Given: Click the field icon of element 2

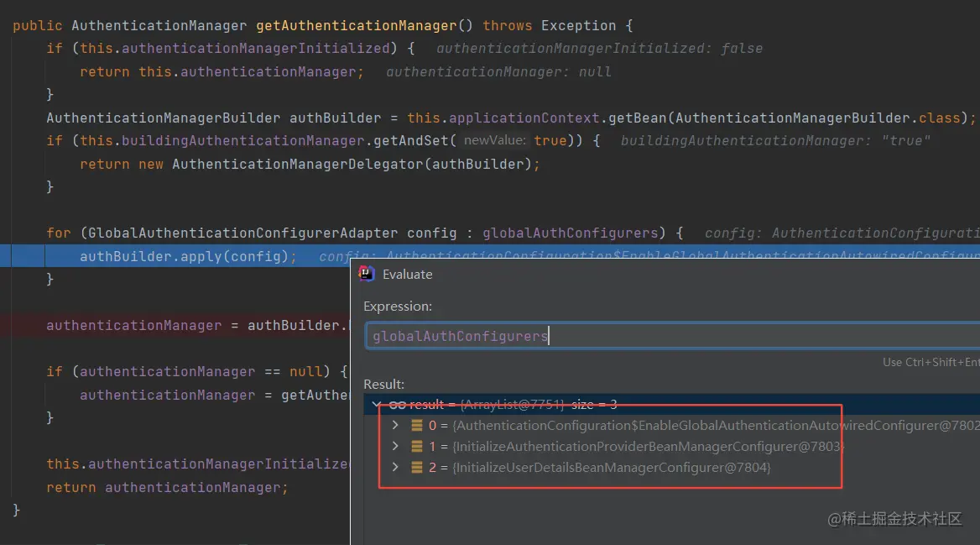Looking at the screenshot, I should (x=417, y=468).
